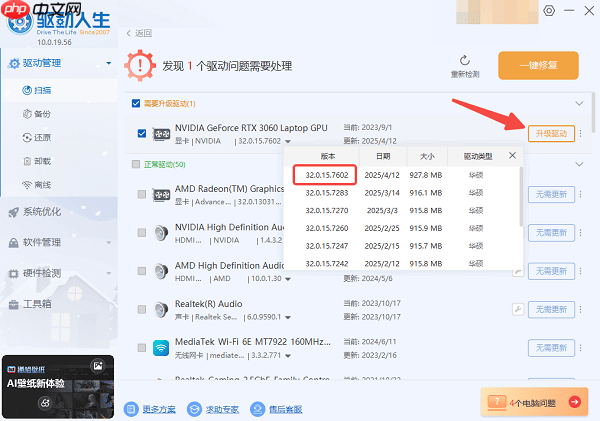Viewport: 600px width, 421px height.
Task: Click MediaTek Wi-Fi adapter icon
Action: click(161, 348)
